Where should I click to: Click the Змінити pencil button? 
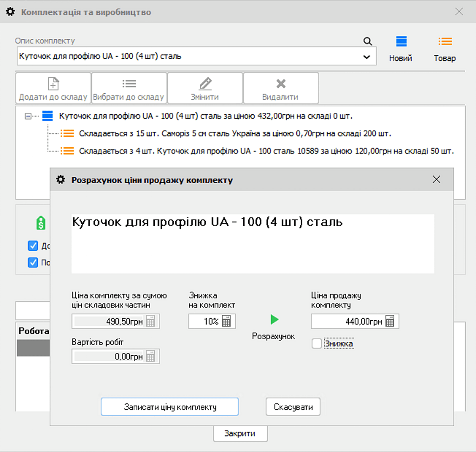pos(205,88)
